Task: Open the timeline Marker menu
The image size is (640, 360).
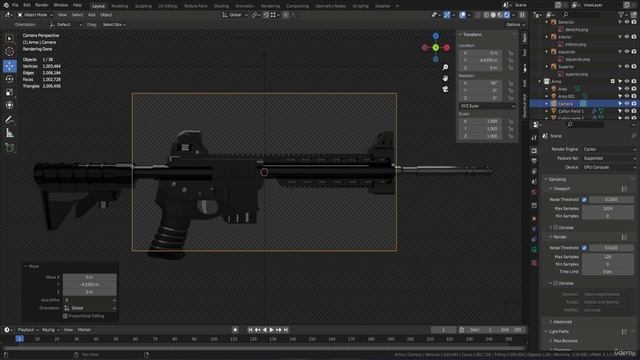Action: pyautogui.click(x=84, y=330)
